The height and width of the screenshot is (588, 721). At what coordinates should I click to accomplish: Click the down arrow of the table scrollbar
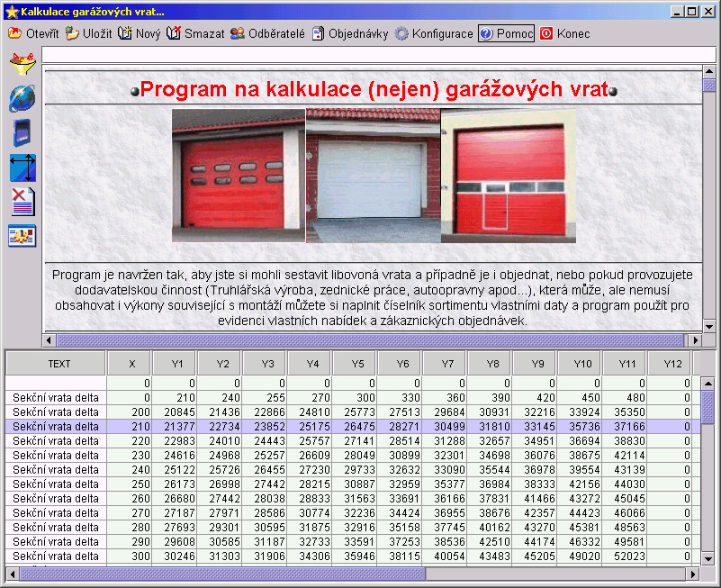tap(708, 558)
